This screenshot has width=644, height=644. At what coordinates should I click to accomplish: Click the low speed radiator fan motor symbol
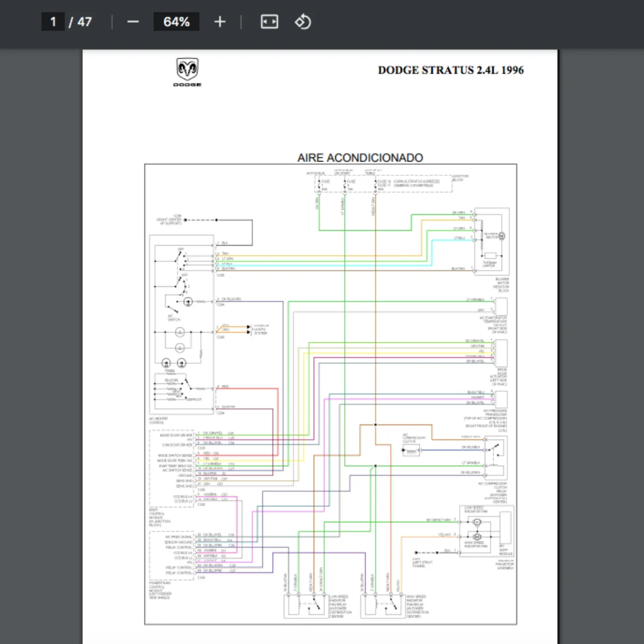(476, 522)
